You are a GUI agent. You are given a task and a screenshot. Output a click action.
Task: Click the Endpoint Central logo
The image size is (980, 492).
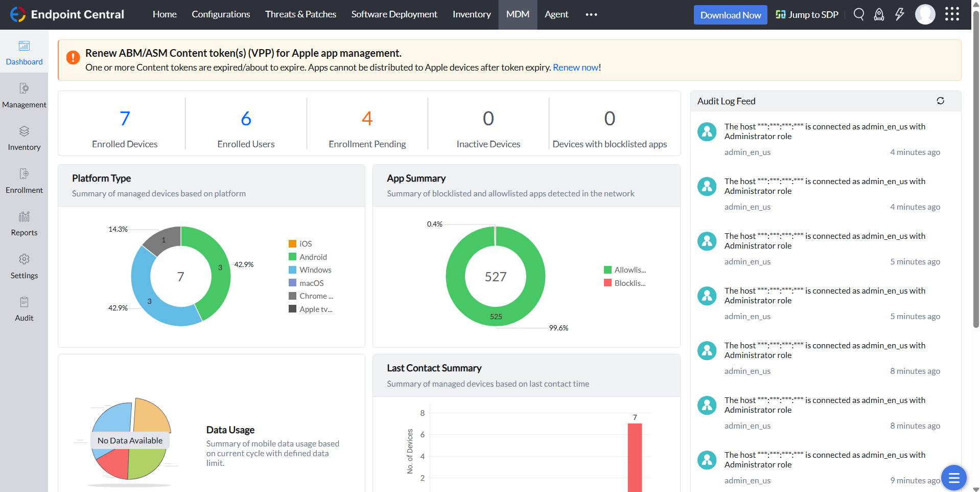67,14
